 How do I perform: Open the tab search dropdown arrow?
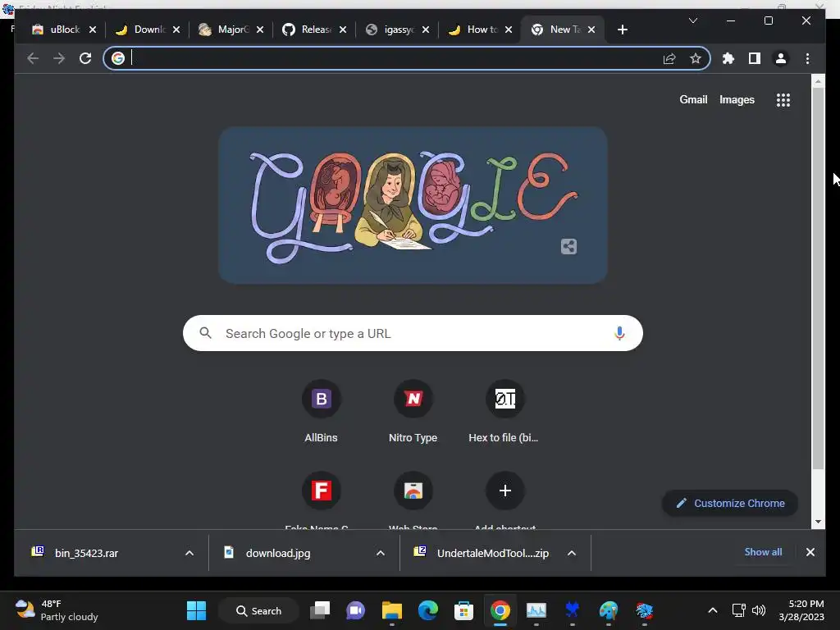tap(692, 21)
